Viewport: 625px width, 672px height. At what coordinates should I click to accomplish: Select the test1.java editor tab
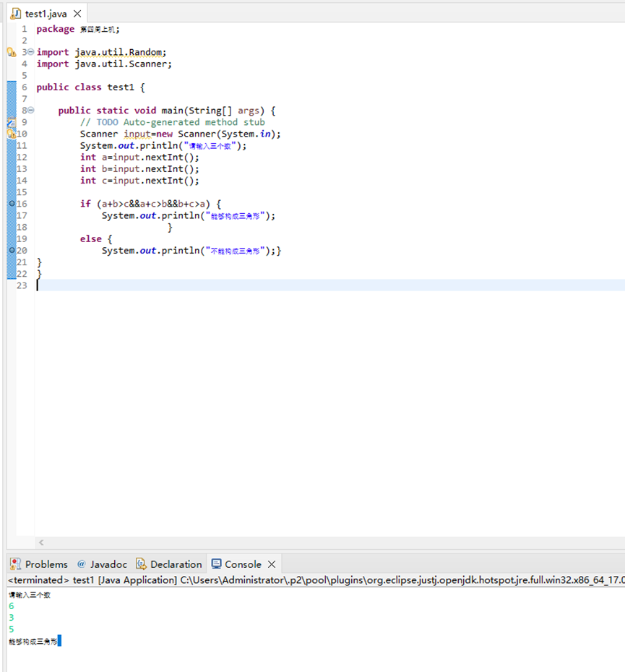click(x=46, y=14)
